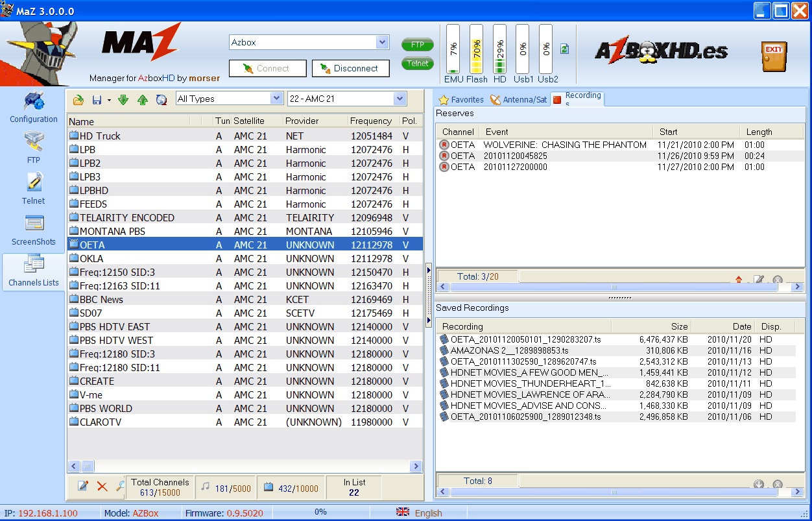The width and height of the screenshot is (812, 521).
Task: Select the PBS HDTV EAST channel row
Action: [x=245, y=327]
